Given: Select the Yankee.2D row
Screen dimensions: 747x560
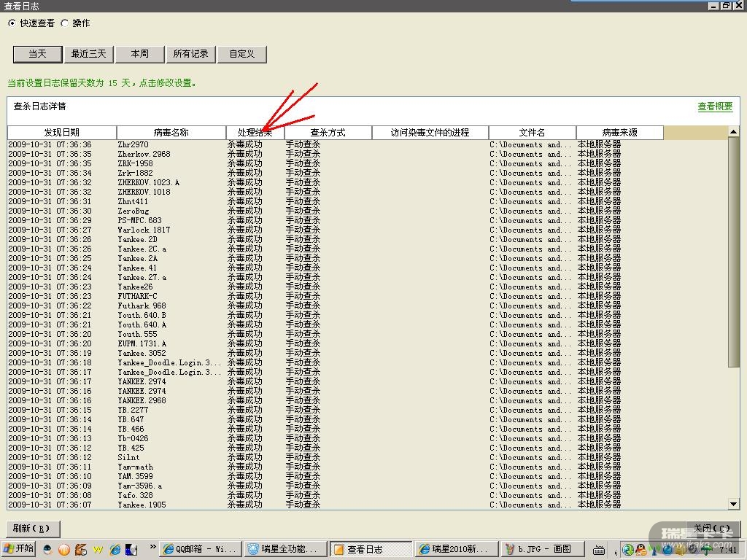Looking at the screenshot, I should (x=336, y=239).
